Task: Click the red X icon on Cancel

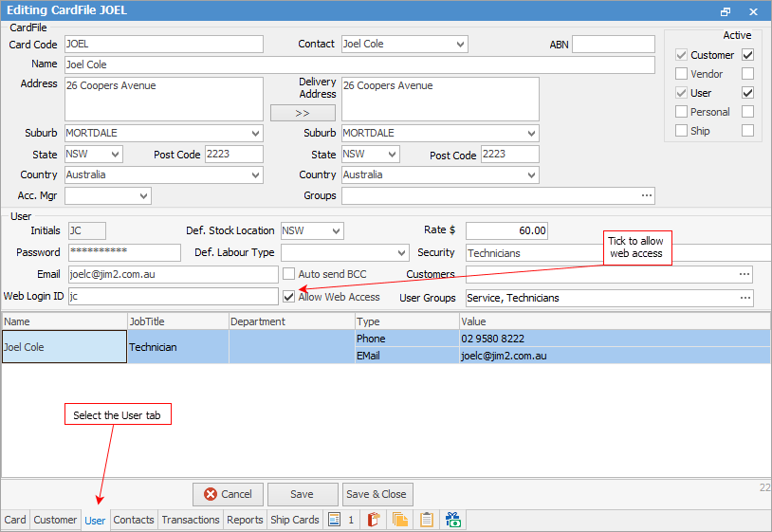Action: tap(210, 494)
